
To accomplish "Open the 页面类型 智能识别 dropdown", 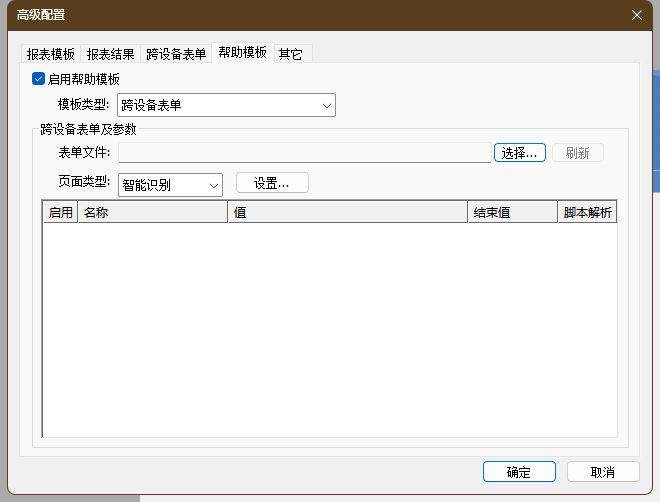I will click(x=170, y=185).
